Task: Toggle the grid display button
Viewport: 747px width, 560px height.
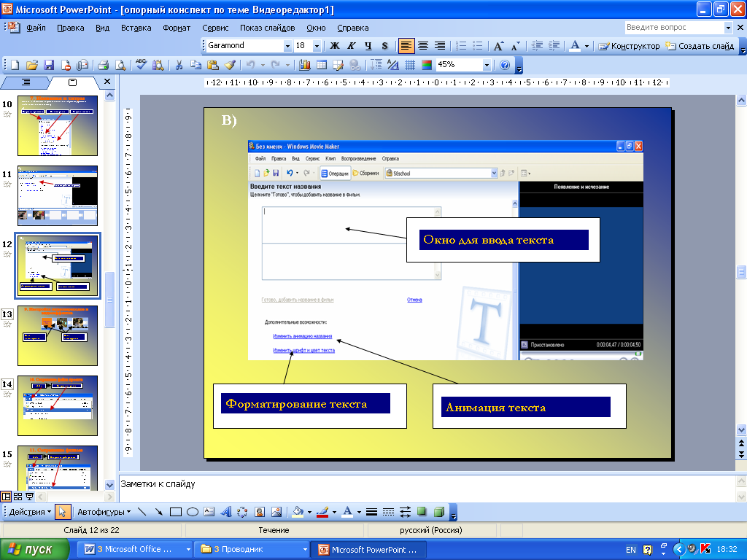Action: tap(410, 65)
